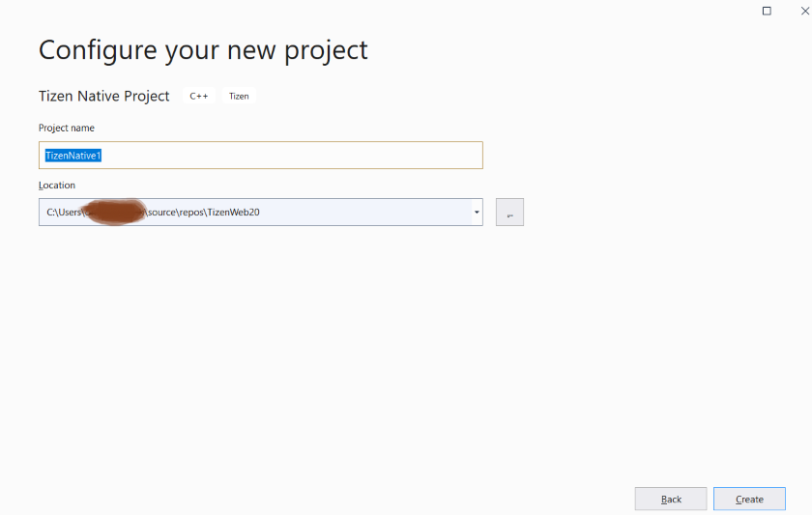Click the highlighted TizenNative1 text
Screen dimensions: 812x515
pyautogui.click(x=73, y=156)
